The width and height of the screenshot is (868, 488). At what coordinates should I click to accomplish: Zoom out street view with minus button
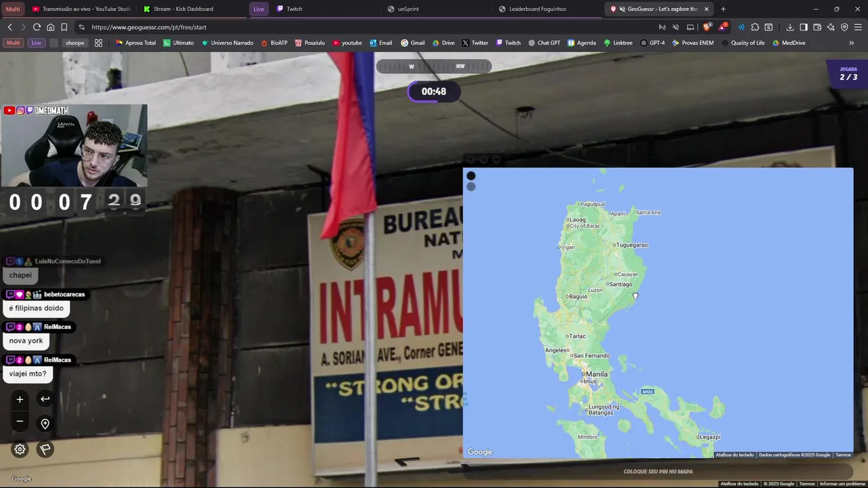tap(20, 422)
